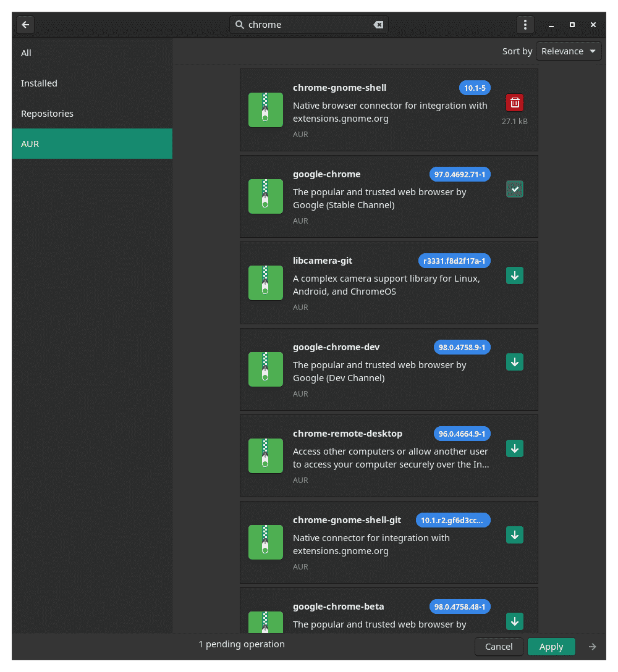
Task: Click version badge 10.1.r2.gf6d3cc...
Action: point(453,520)
